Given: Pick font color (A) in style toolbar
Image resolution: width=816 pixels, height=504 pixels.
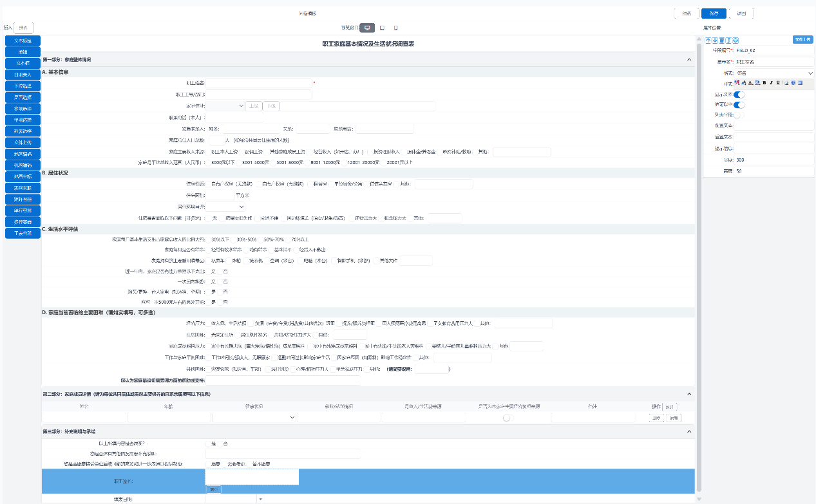Looking at the screenshot, I should click(750, 83).
